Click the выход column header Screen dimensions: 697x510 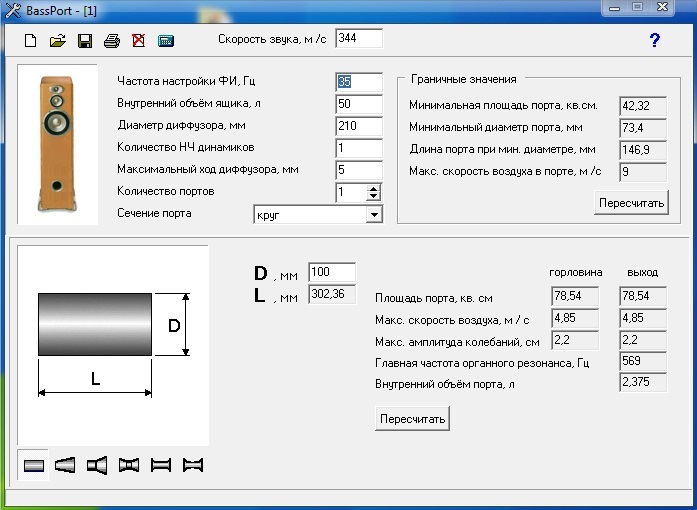pos(642,272)
